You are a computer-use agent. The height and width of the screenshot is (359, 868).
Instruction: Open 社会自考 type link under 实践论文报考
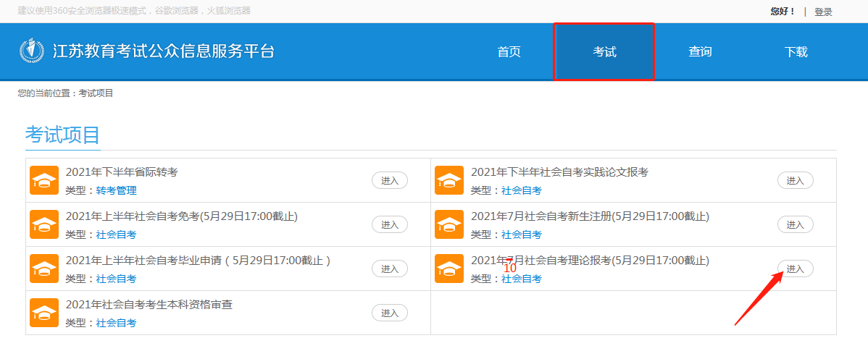(x=522, y=191)
